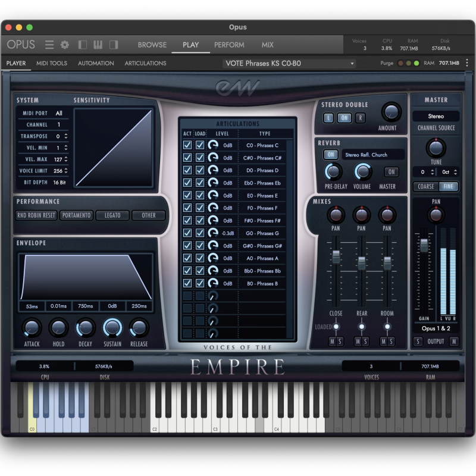Image resolution: width=476 pixels, height=476 pixels.
Task: Click the Oct tune stepper arrows
Action: pos(455,172)
